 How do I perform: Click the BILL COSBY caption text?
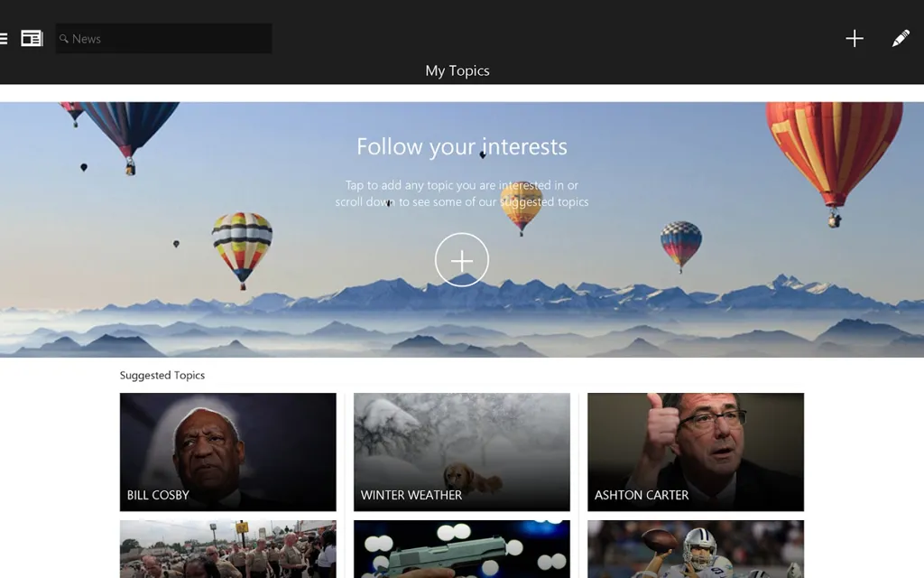[158, 495]
